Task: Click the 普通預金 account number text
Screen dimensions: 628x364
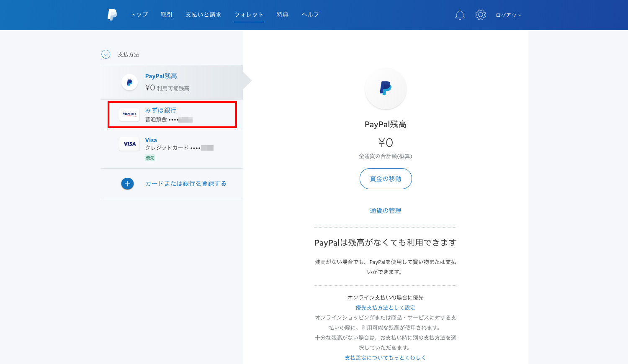Action: pos(169,120)
